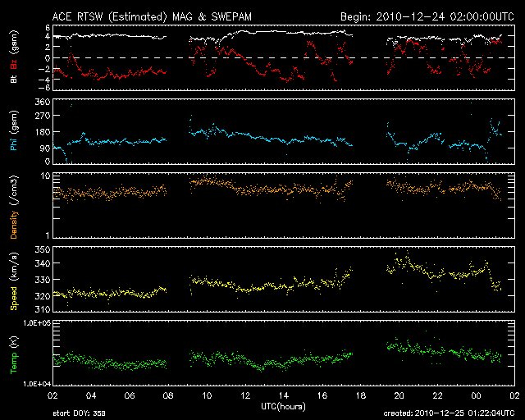The width and height of the screenshot is (525, 420).
Task: Click the '10' tick label on the Density axis
Action: click(x=46, y=176)
